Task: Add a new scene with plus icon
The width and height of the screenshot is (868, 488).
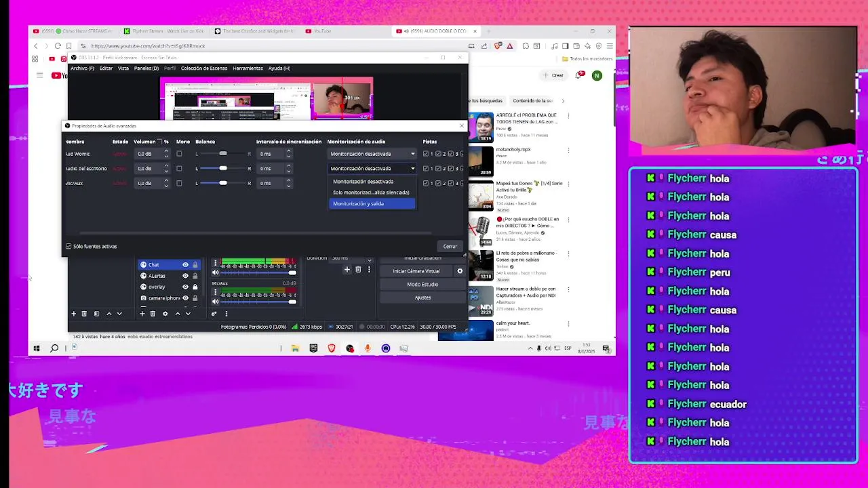Action: pos(74,314)
